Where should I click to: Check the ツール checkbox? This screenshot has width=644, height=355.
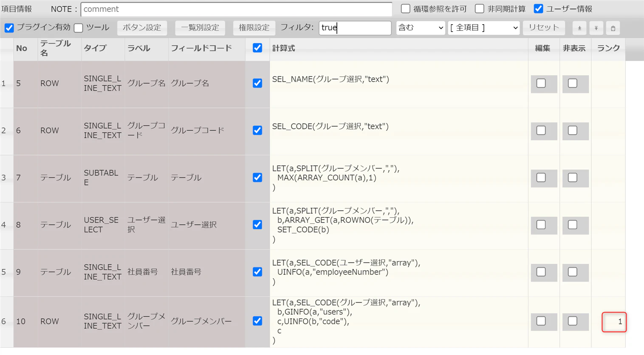point(78,28)
